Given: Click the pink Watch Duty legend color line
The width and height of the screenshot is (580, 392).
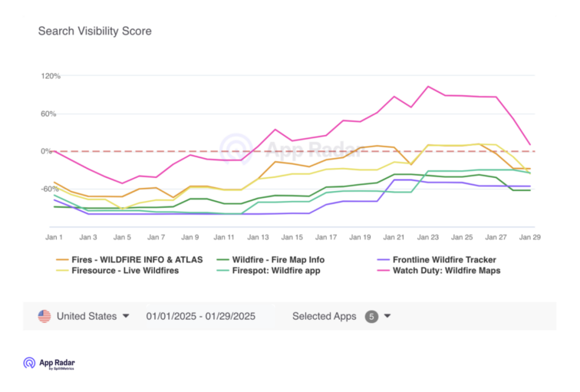Looking at the screenshot, I should (384, 270).
